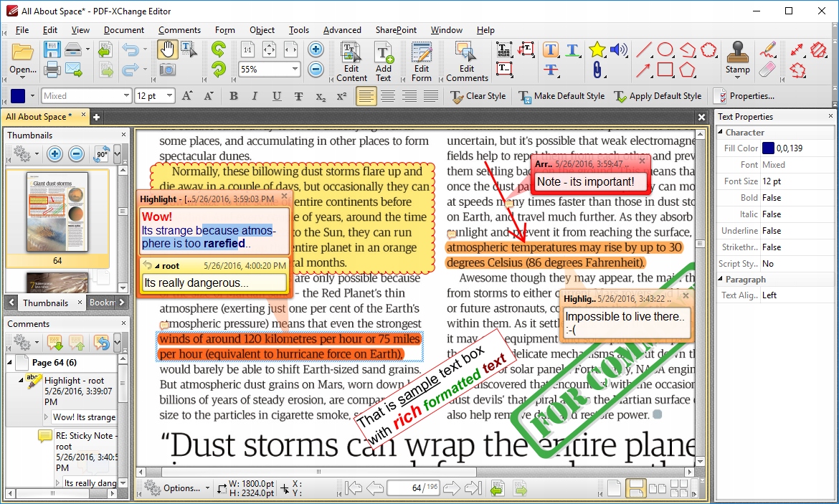Viewport: 839px width, 504px height.
Task: Collapse the Page 64 comments tree node
Action: tap(10, 362)
